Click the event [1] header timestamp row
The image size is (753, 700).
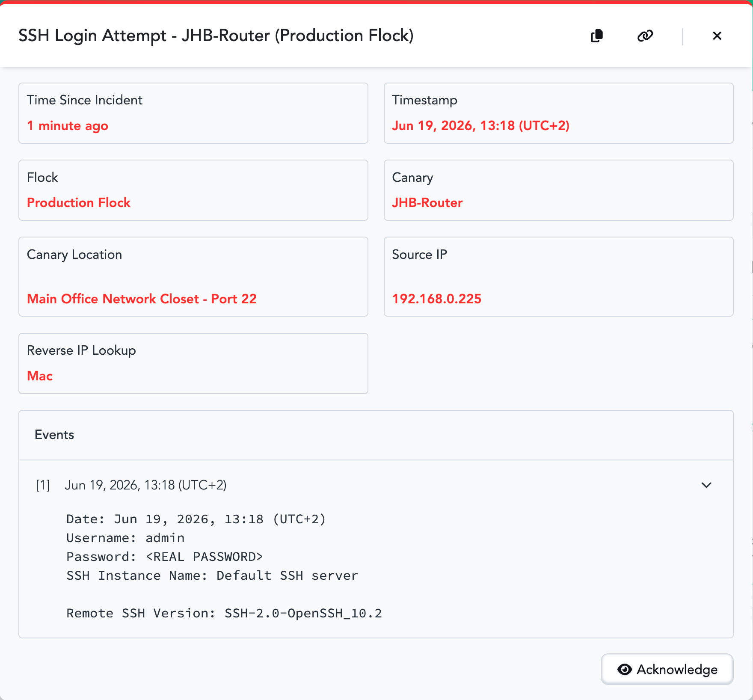pos(376,485)
